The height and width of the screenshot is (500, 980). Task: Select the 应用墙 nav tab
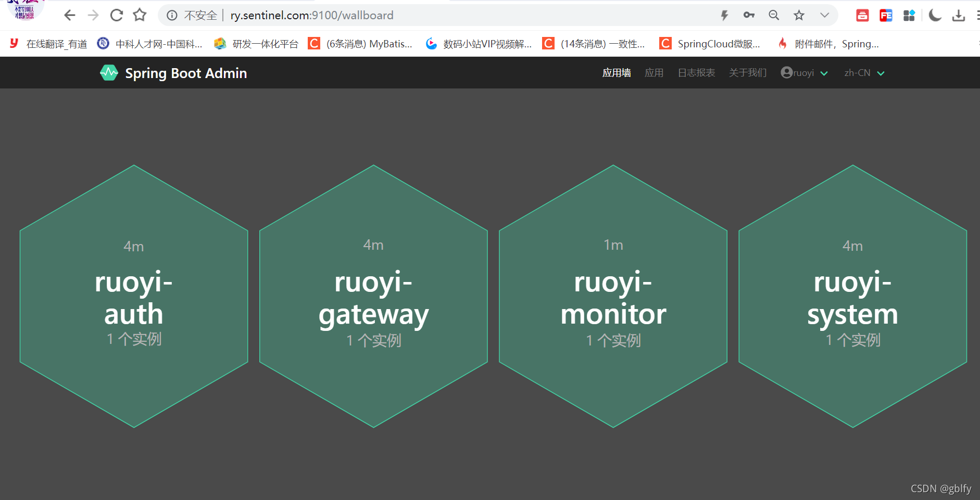pos(617,73)
